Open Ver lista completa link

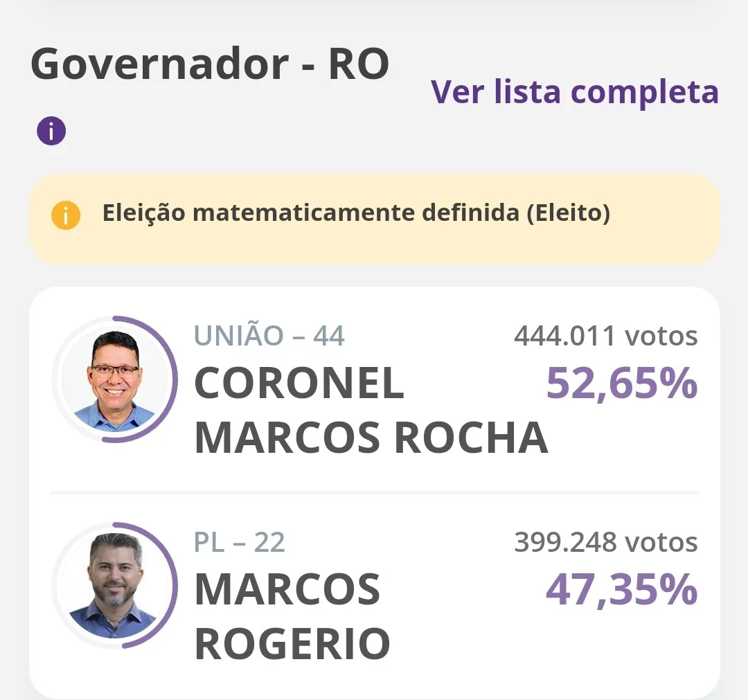point(574,92)
